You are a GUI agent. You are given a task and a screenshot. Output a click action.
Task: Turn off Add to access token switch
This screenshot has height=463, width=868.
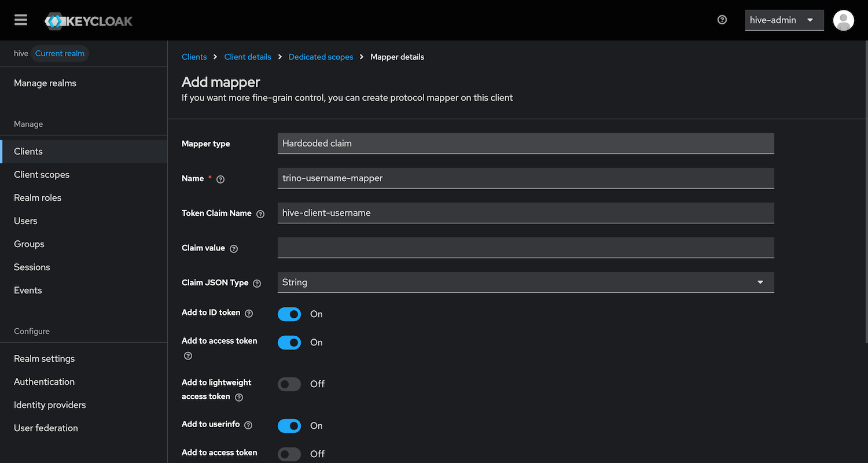[x=289, y=343]
